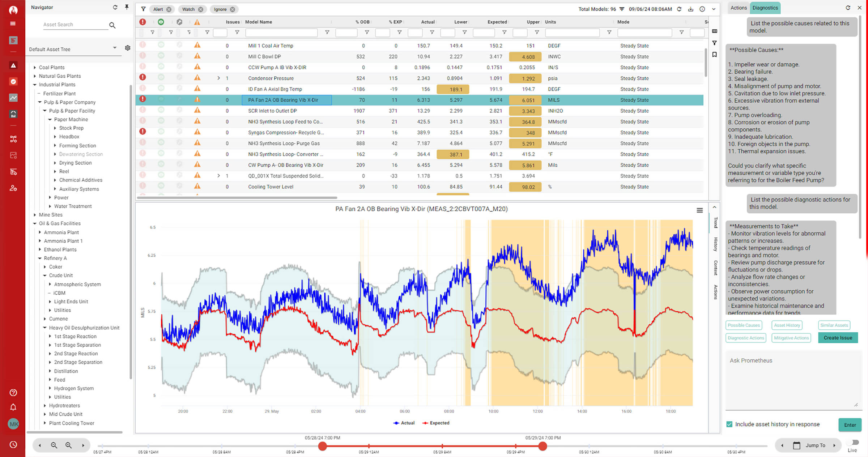
Task: Toggle the green watch icon on Mill C Bowl DP row
Action: tap(161, 56)
